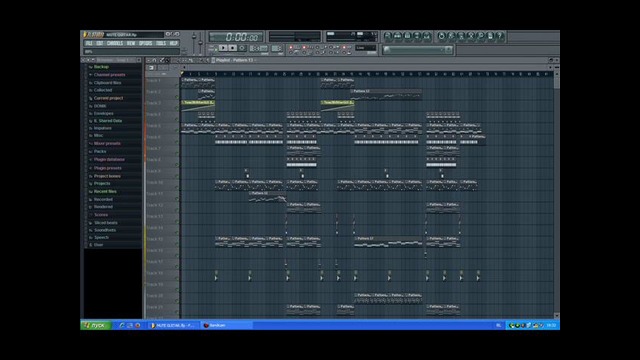Open the Windows Start button
Screen dimensions: 640x360
[x=96, y=325]
